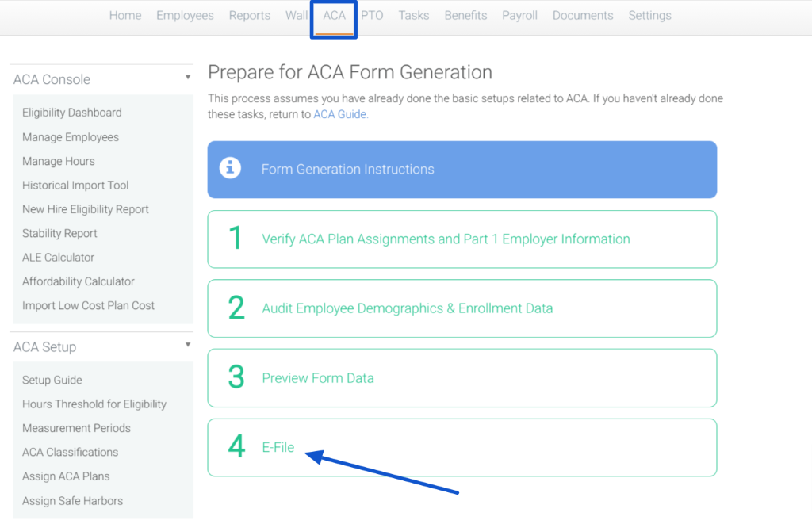The width and height of the screenshot is (812, 524).
Task: Open the Home tab
Action: [125, 16]
